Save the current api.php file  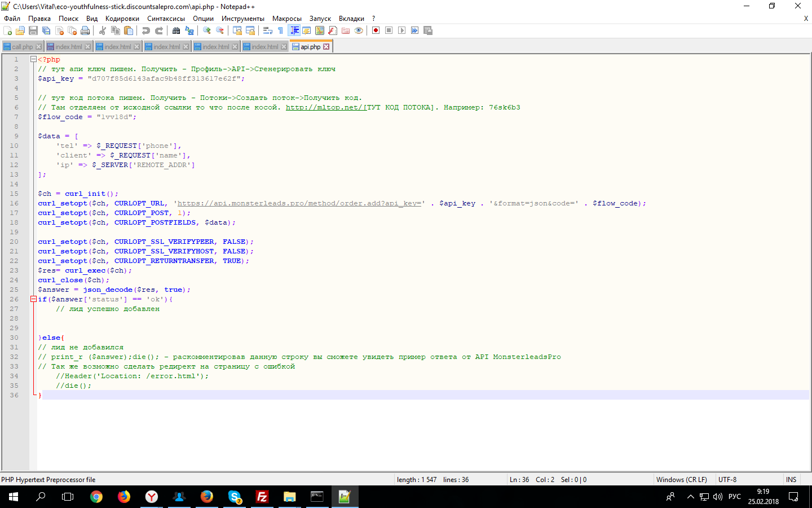coord(33,30)
